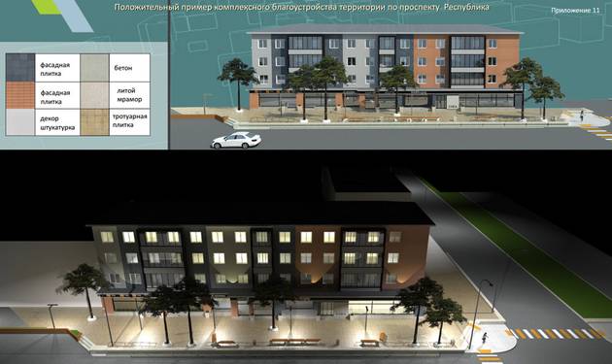Select the orange brick фасадная плитка swatch
The image size is (612, 364).
[x=20, y=95]
